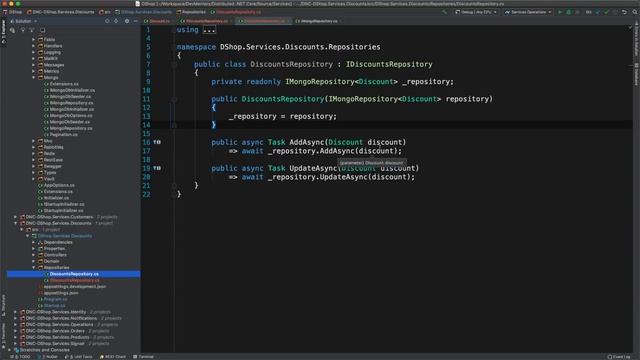Viewport: 640px width, 360px height.
Task: Open the NuGet tool window tab
Action: tap(48, 357)
